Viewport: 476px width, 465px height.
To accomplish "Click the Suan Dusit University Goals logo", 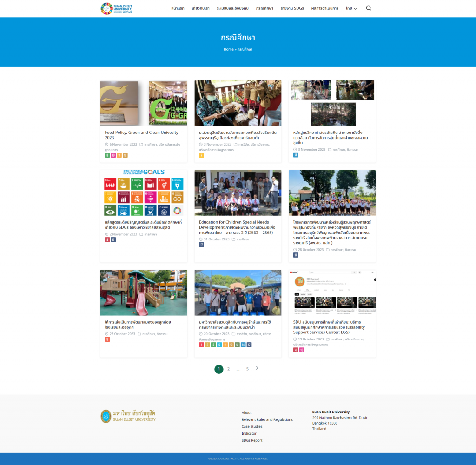I will click(117, 8).
